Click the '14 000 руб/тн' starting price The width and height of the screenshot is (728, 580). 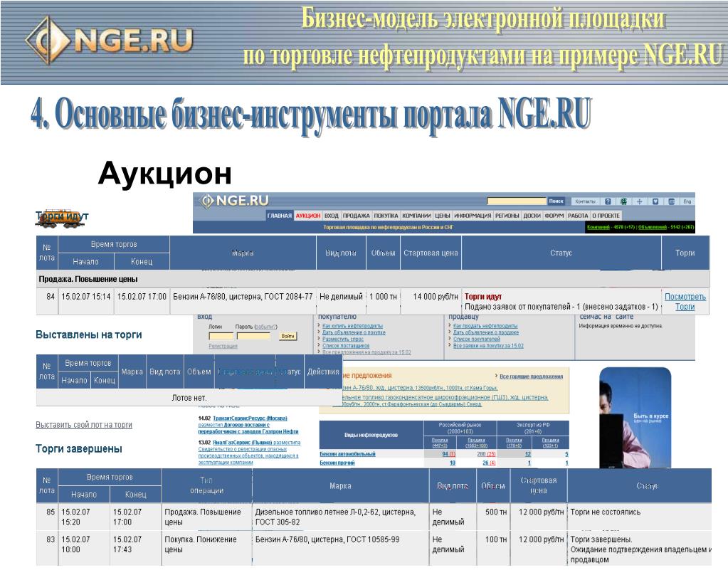click(x=435, y=297)
